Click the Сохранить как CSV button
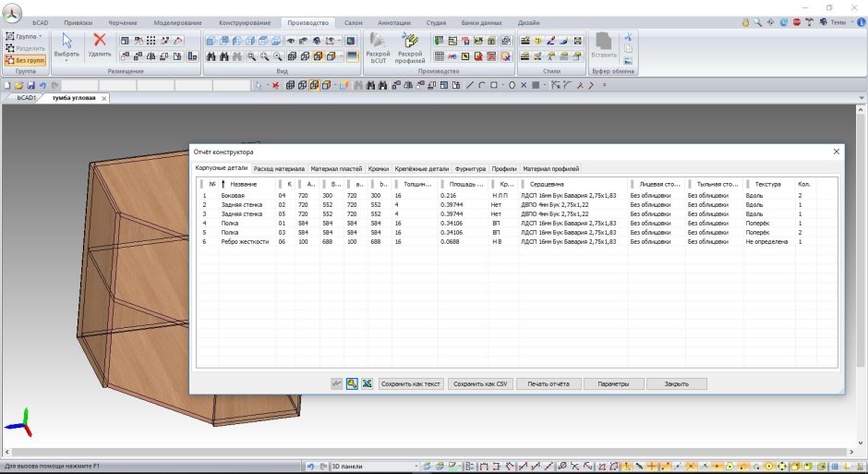 click(x=480, y=383)
